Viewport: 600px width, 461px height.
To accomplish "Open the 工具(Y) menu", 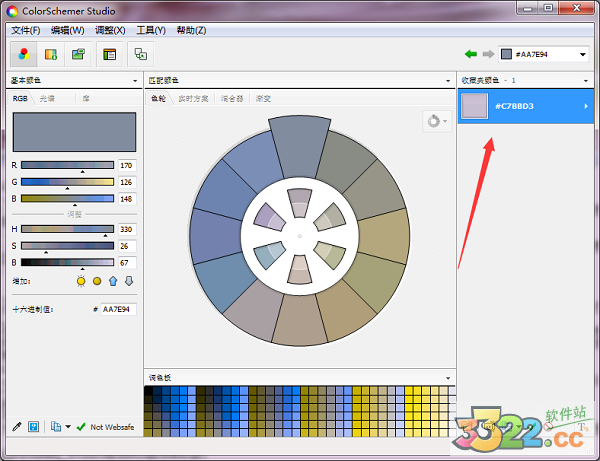I will [x=151, y=30].
